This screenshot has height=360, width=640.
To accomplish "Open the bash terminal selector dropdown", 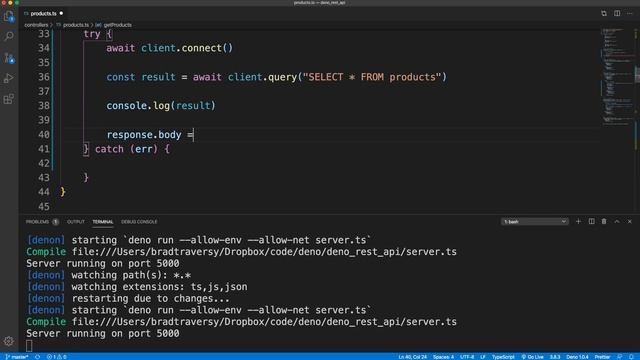I will click(x=534, y=221).
